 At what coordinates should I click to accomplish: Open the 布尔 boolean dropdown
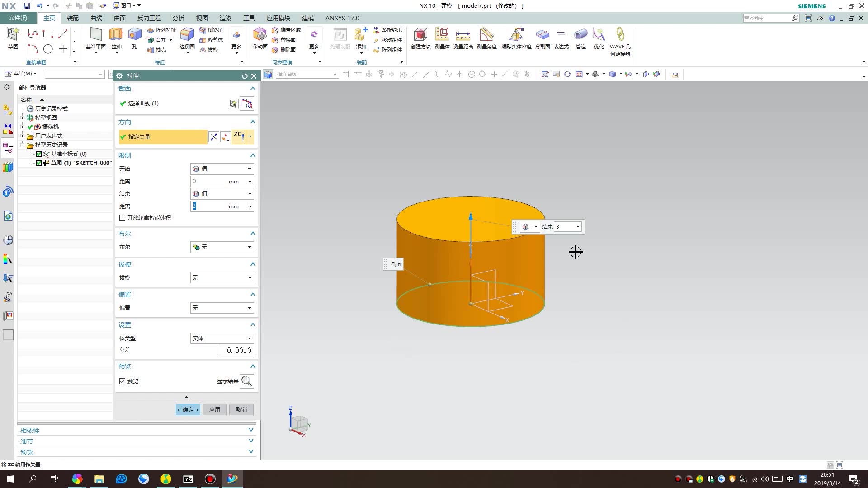tap(222, 247)
